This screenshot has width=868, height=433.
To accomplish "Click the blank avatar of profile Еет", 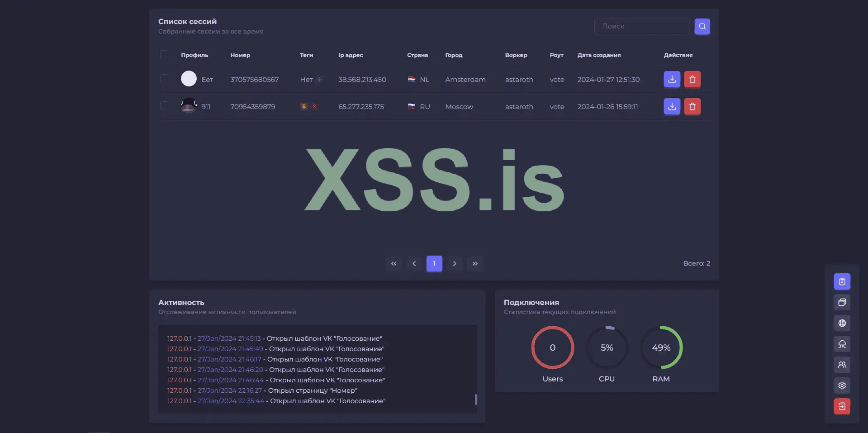I will (x=189, y=79).
